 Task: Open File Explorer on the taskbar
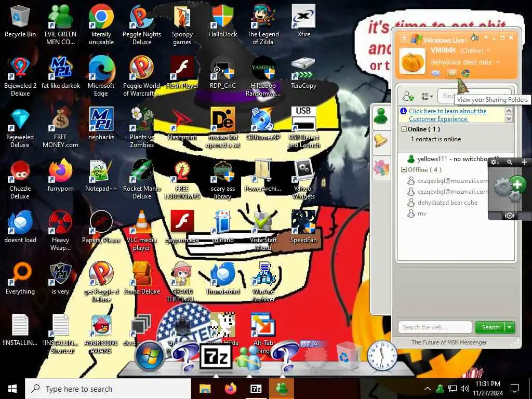pos(205,389)
